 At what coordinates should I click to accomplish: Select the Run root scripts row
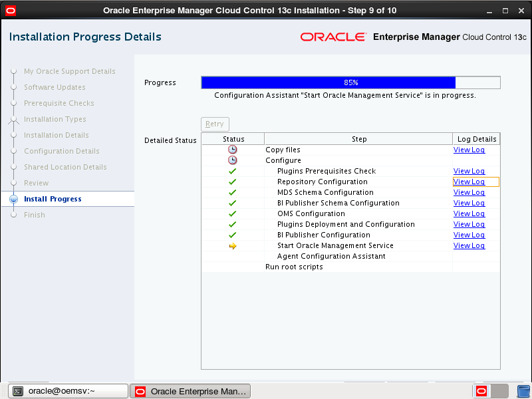tap(350, 267)
